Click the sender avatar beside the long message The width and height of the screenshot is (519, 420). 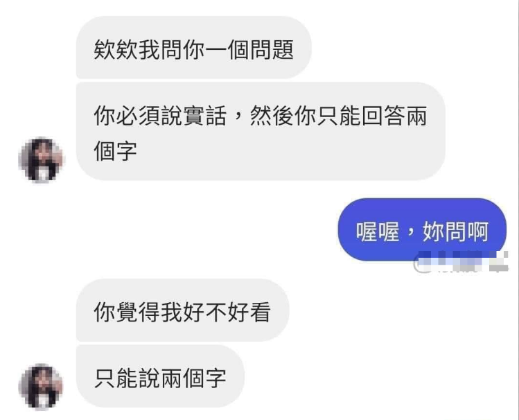pos(42,159)
